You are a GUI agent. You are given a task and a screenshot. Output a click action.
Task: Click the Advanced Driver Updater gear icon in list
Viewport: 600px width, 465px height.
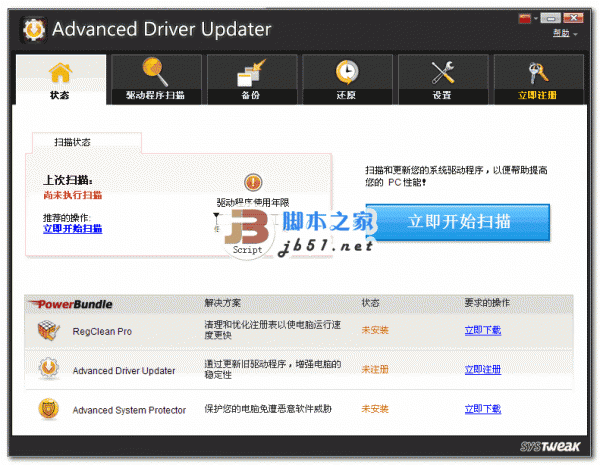coord(49,369)
